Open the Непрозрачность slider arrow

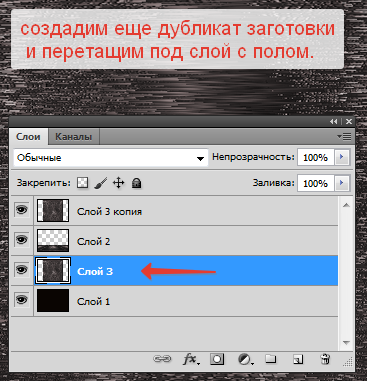(342, 157)
